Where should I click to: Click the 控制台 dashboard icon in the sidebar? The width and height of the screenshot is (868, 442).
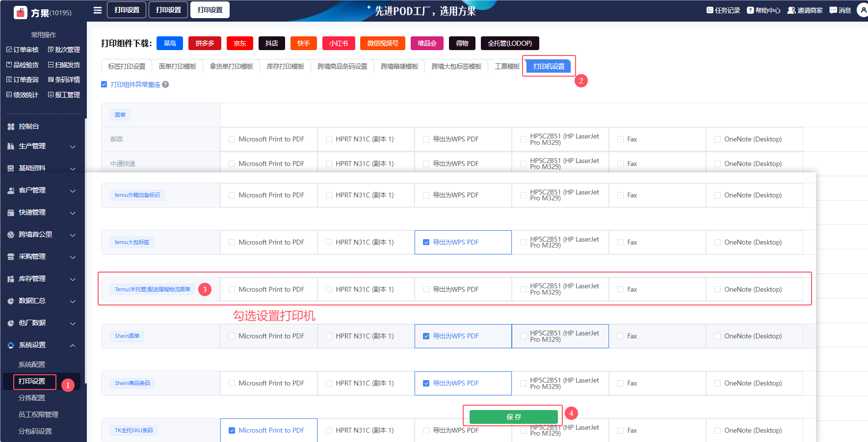(x=11, y=127)
